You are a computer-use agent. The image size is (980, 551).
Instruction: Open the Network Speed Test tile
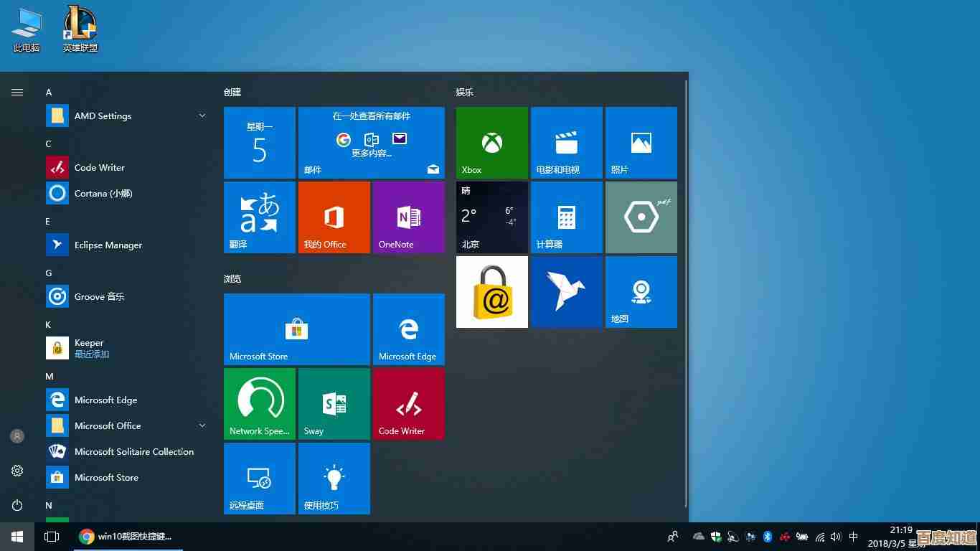pos(260,404)
